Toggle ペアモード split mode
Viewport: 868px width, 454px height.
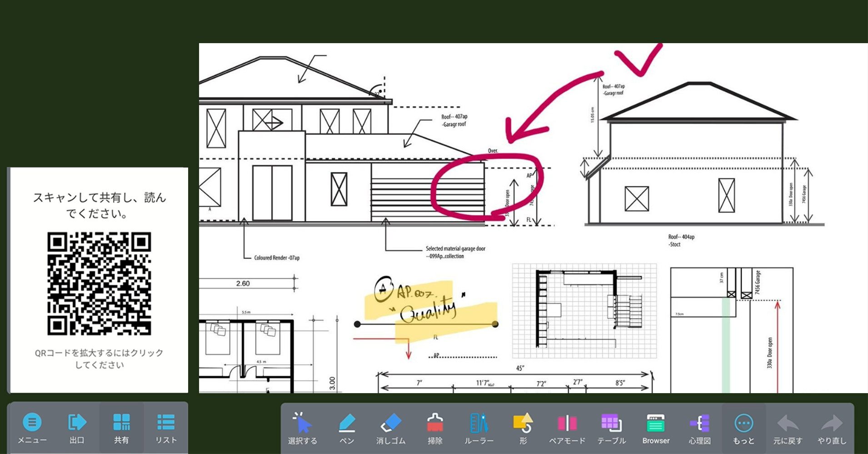click(567, 428)
